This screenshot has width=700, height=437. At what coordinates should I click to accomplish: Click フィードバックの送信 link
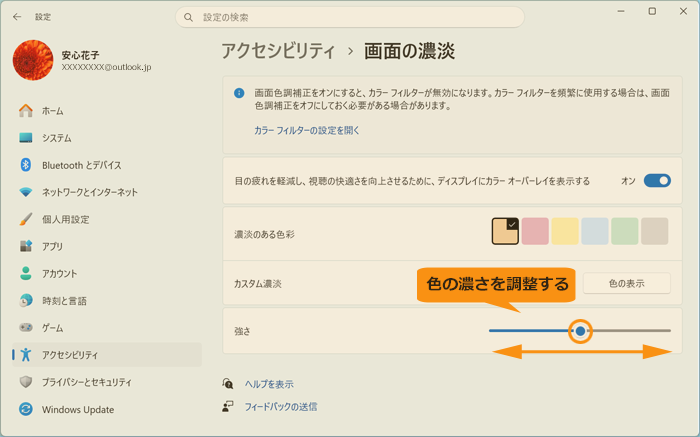(281, 407)
